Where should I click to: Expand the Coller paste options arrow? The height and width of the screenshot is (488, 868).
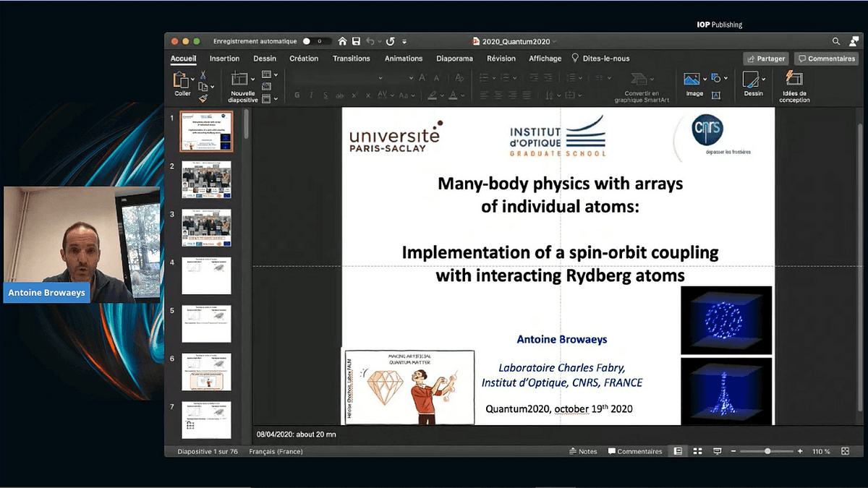tap(192, 79)
